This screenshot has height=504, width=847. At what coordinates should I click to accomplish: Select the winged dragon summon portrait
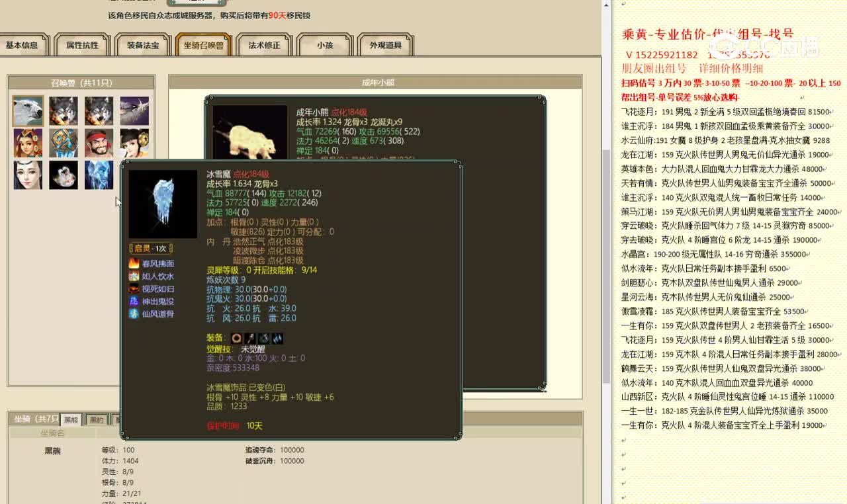click(134, 111)
